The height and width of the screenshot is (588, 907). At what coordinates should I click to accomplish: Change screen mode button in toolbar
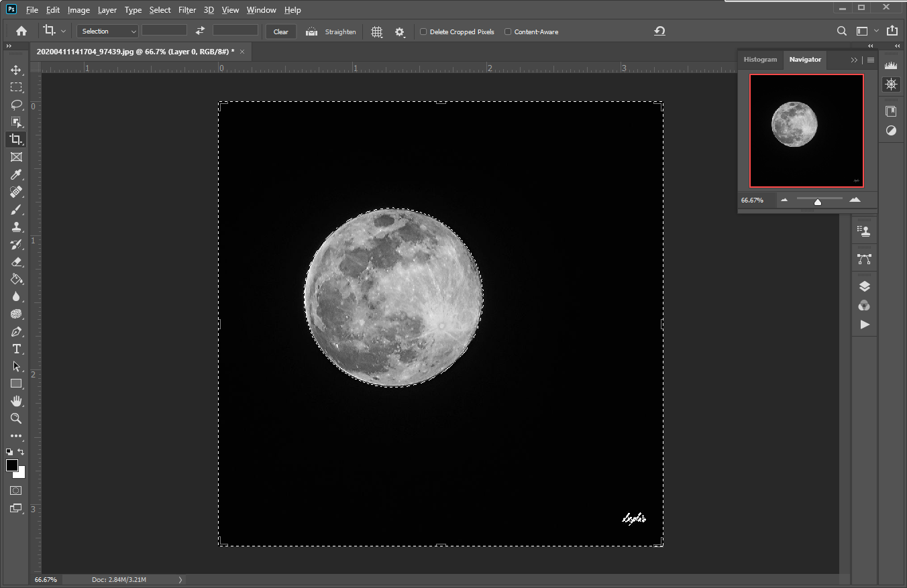coord(16,508)
